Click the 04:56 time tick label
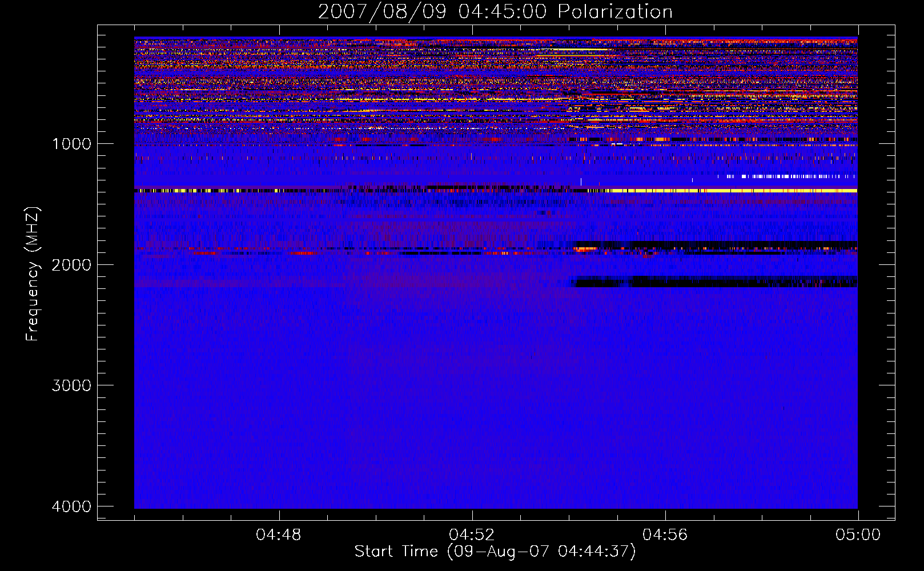Image resolution: width=924 pixels, height=571 pixels. click(x=665, y=535)
